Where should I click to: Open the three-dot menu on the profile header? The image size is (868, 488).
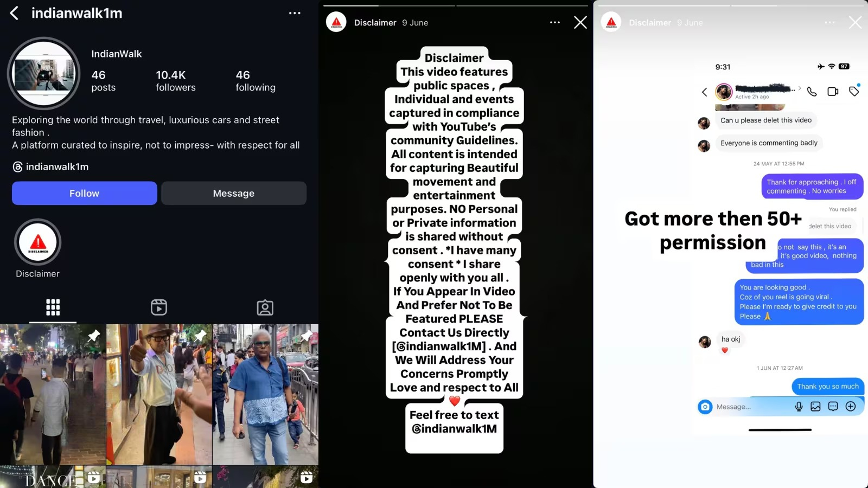pyautogui.click(x=295, y=13)
